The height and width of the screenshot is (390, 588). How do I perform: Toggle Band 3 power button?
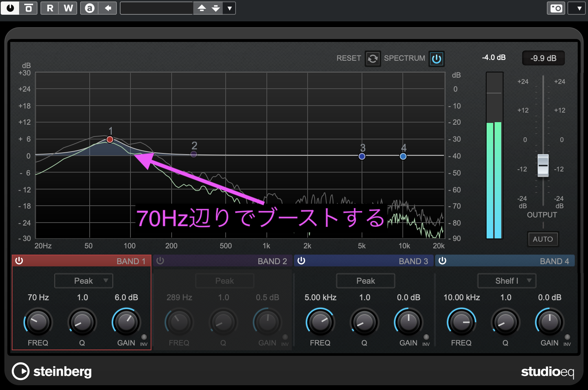[x=301, y=261]
